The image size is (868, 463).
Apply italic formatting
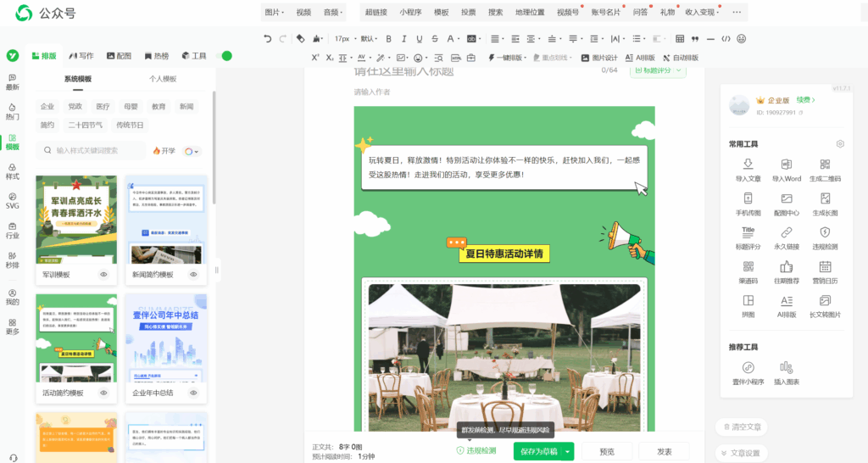click(404, 39)
